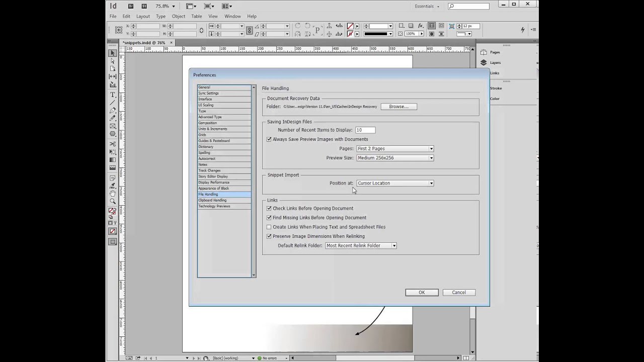Click the Fill and Stroke swatch in toolbox
644x362 pixels.
coord(113,212)
